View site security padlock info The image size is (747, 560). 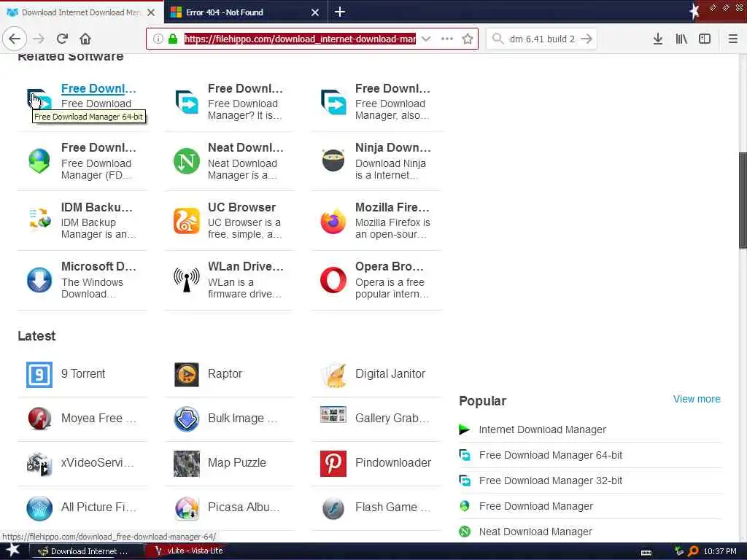click(x=173, y=39)
